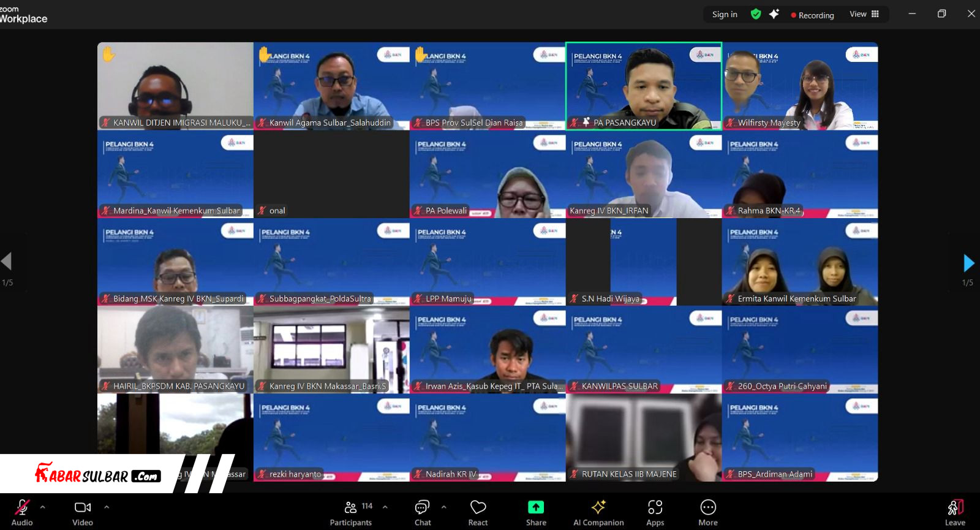Click the Recording indicator

[812, 15]
